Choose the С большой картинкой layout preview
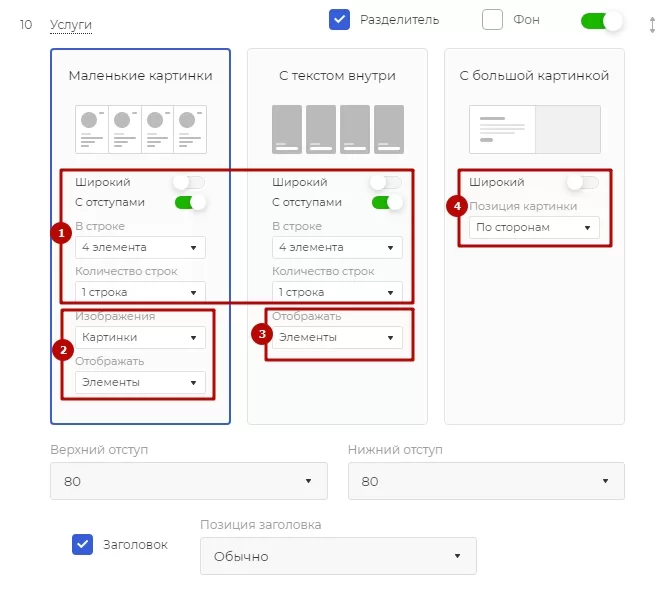The width and height of the screenshot is (670, 594). coord(535,129)
